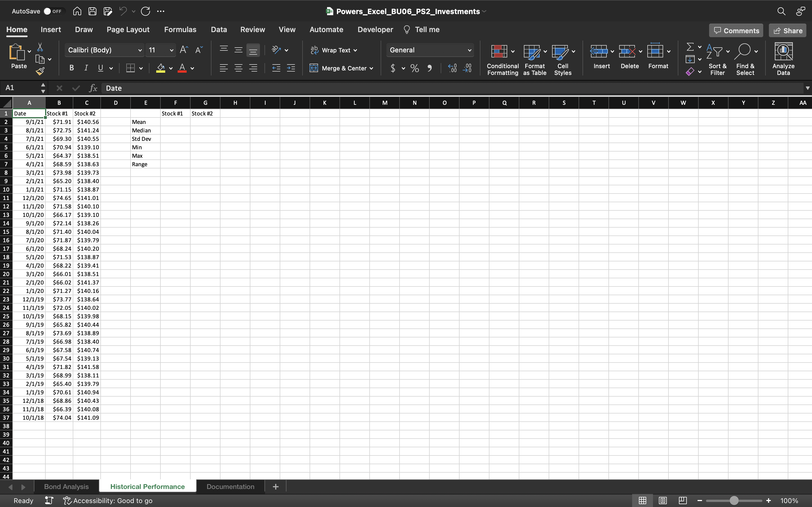Screen dimensions: 812x507
Task: Toggle the AutoSave switch
Action: [53, 11]
